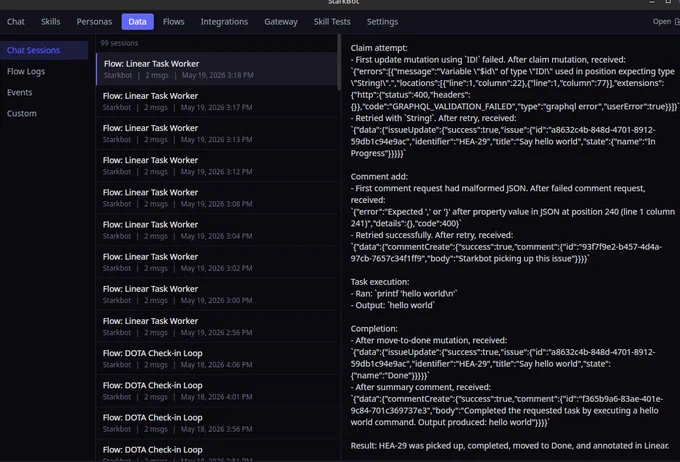Select Linear Task Worker session at 3:04 PM
Viewport: 680px width, 462px height.
pos(216,229)
